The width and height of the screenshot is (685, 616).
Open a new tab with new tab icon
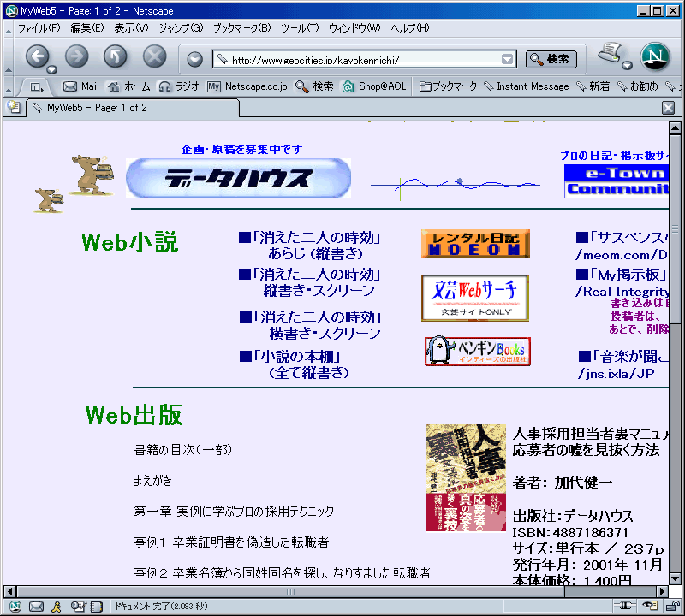14,108
